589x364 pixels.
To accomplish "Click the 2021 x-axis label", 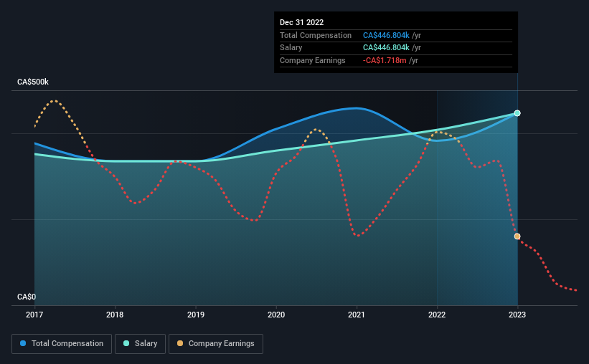I will (357, 315).
